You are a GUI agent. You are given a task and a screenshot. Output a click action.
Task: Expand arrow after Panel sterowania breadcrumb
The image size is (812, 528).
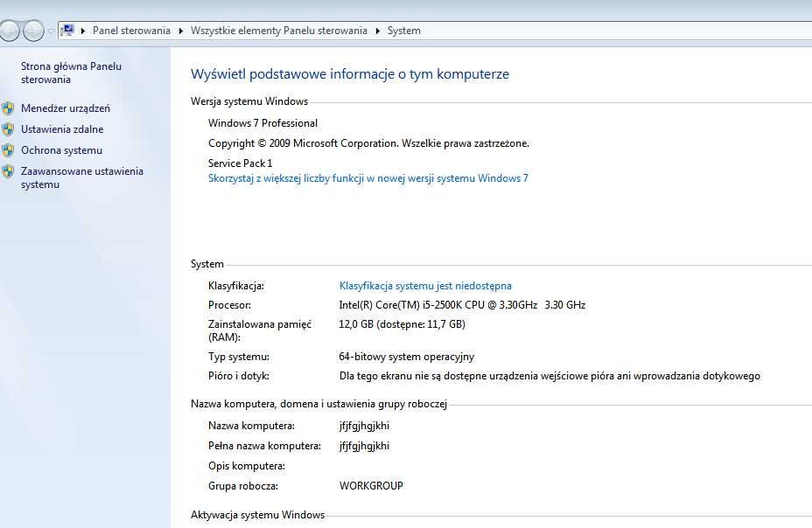point(181,31)
